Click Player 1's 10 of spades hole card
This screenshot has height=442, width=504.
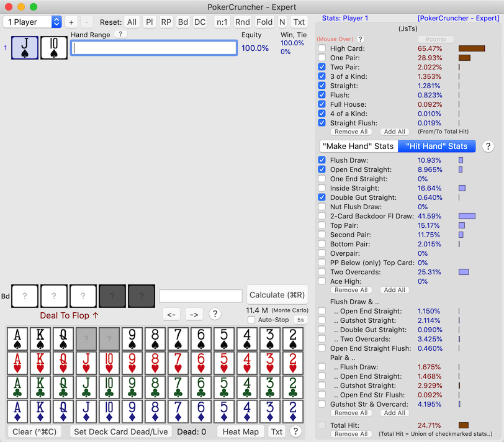coord(54,48)
